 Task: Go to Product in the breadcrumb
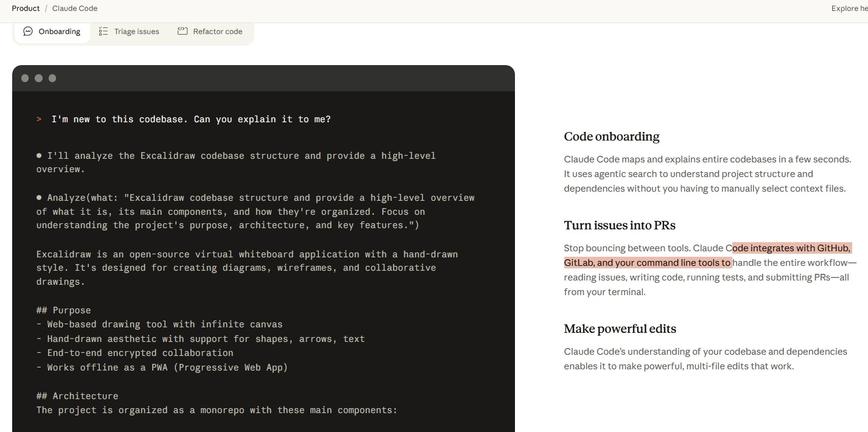(x=26, y=9)
